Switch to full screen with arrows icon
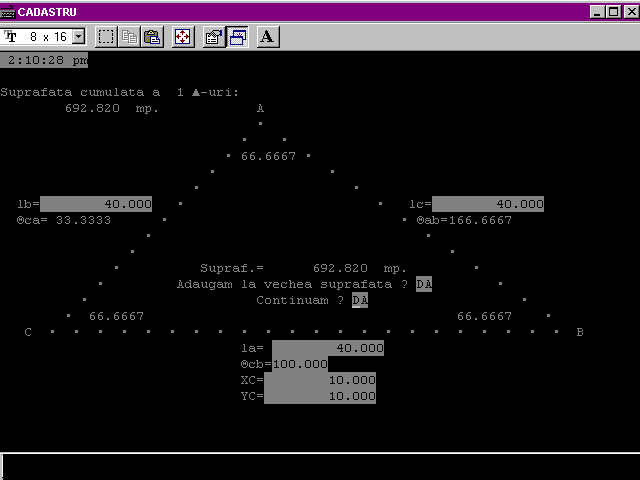The width and height of the screenshot is (640, 480). pyautogui.click(x=182, y=37)
